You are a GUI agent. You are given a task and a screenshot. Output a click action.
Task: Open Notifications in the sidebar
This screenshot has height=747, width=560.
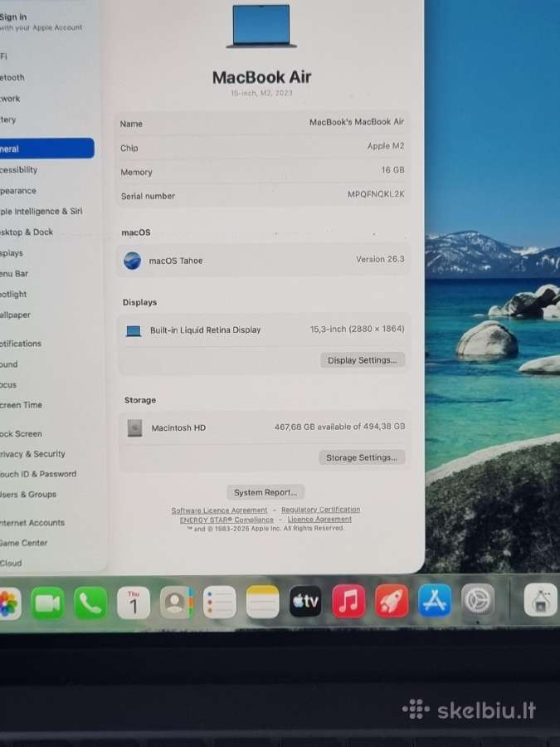[21, 343]
